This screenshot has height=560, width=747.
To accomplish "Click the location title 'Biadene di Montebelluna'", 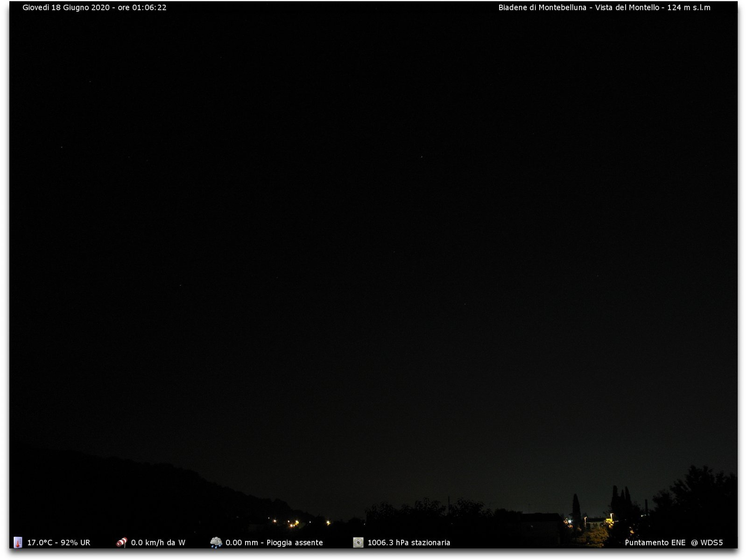I will pyautogui.click(x=542, y=7).
